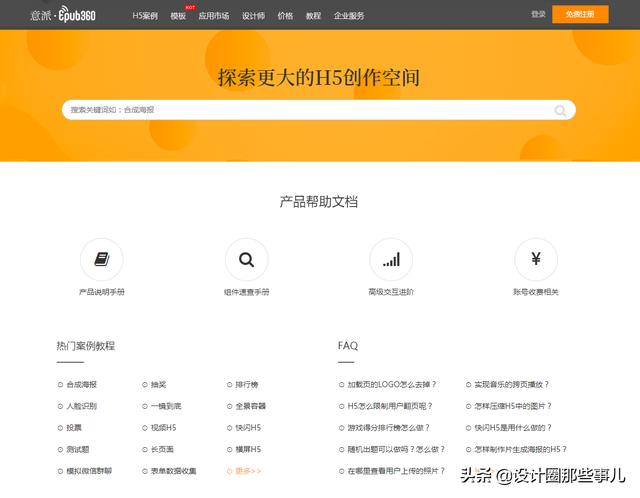Select 设计师 from the top menu
Screen dimensions: 640x498
click(x=253, y=16)
